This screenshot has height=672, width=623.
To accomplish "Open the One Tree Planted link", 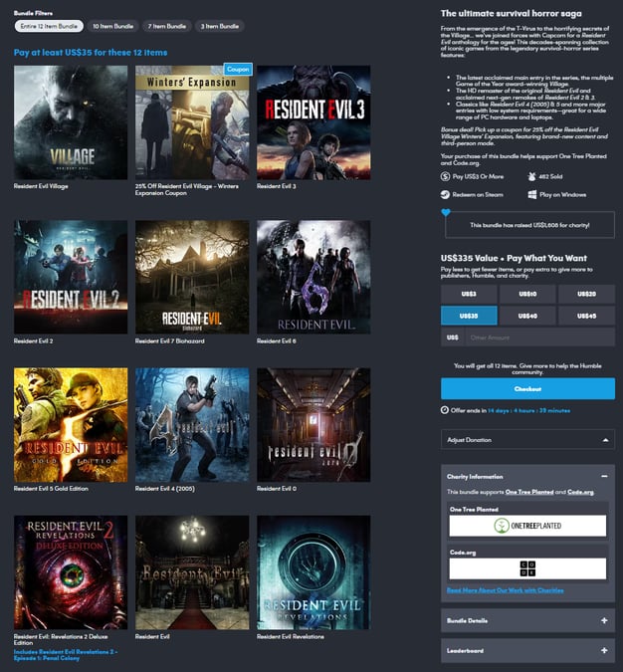I will [x=529, y=492].
